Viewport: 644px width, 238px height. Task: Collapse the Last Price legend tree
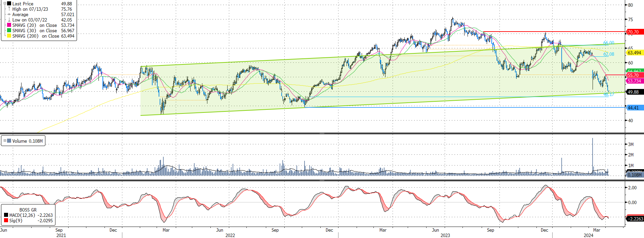click(5, 4)
